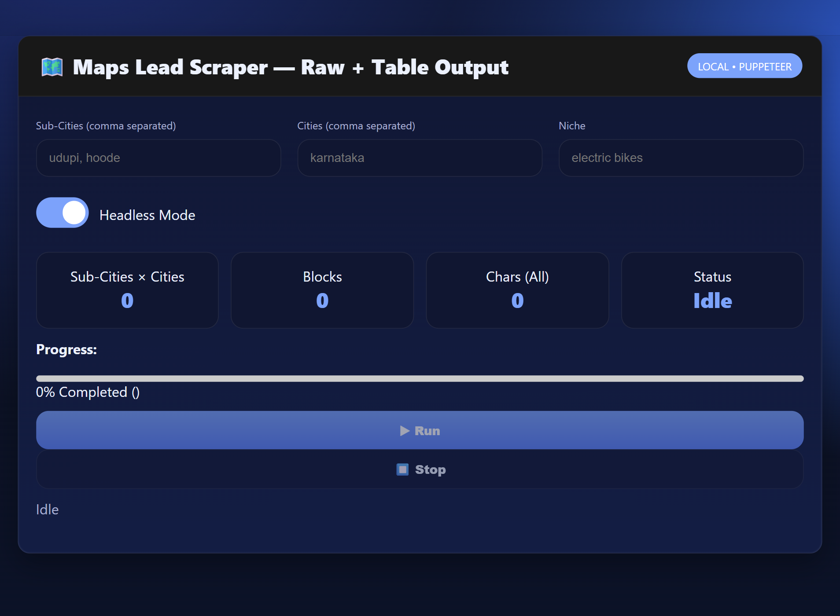Click the Chars (All) counter card
The width and height of the screenshot is (840, 616).
pyautogui.click(x=517, y=290)
